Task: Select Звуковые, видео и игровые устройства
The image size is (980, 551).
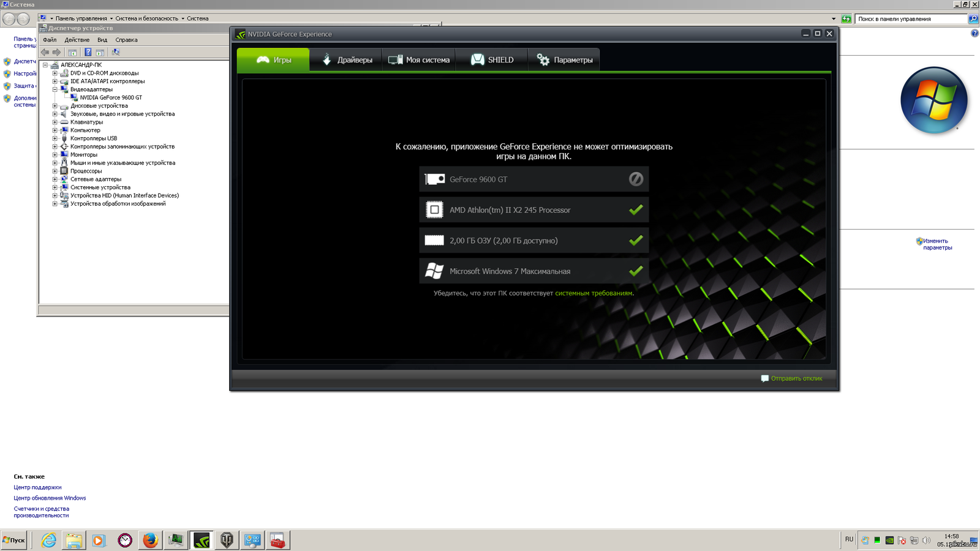Action: [123, 114]
